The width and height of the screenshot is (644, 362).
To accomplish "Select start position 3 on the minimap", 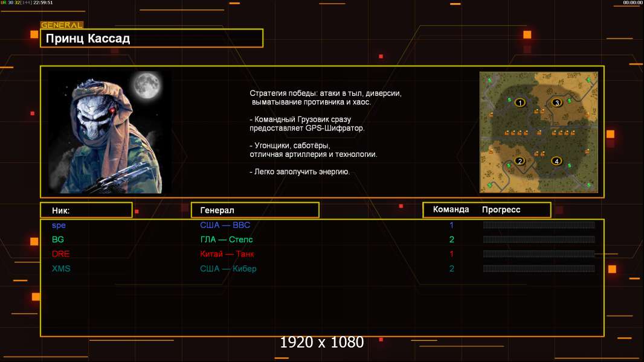I will click(557, 103).
